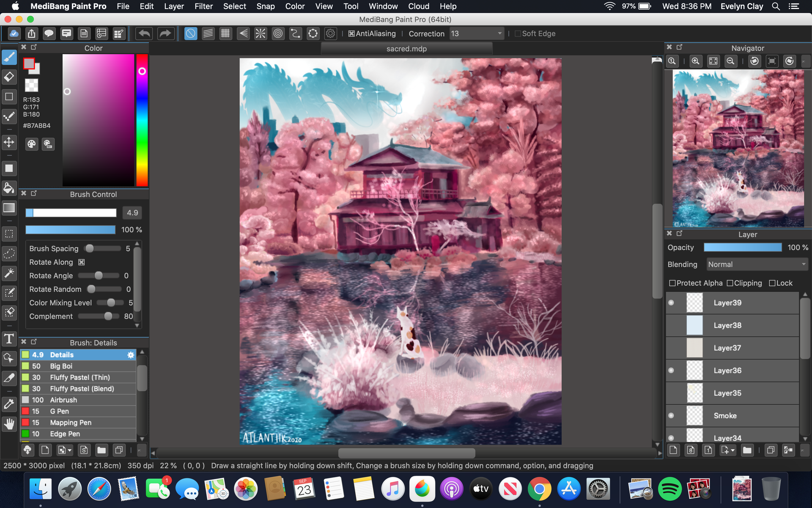Select the Big Boi brush
This screenshot has width=812, height=508.
point(78,366)
